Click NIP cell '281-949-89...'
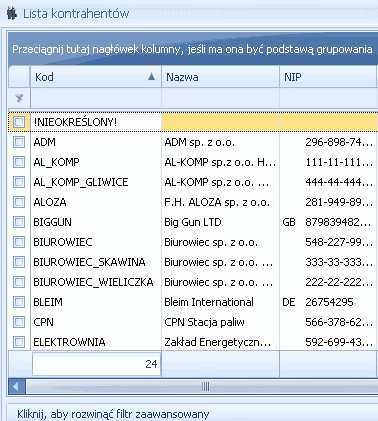The image size is (378, 421). (329, 202)
